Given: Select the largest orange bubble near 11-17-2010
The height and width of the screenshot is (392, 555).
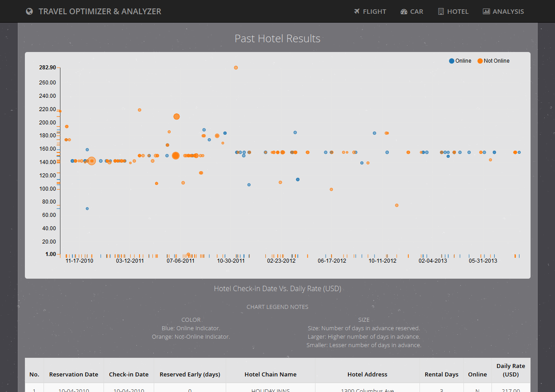Looking at the screenshot, I should [x=92, y=161].
